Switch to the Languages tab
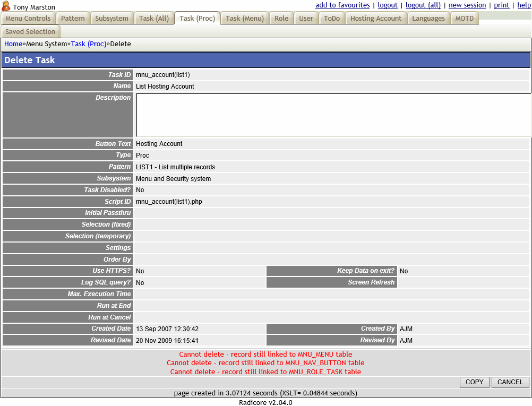This screenshot has width=532, height=406. coord(428,18)
